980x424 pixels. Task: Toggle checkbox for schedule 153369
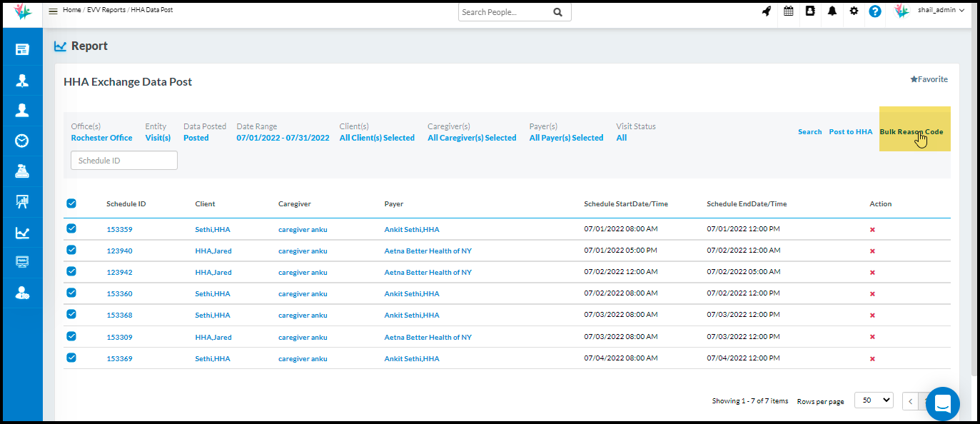(x=71, y=358)
